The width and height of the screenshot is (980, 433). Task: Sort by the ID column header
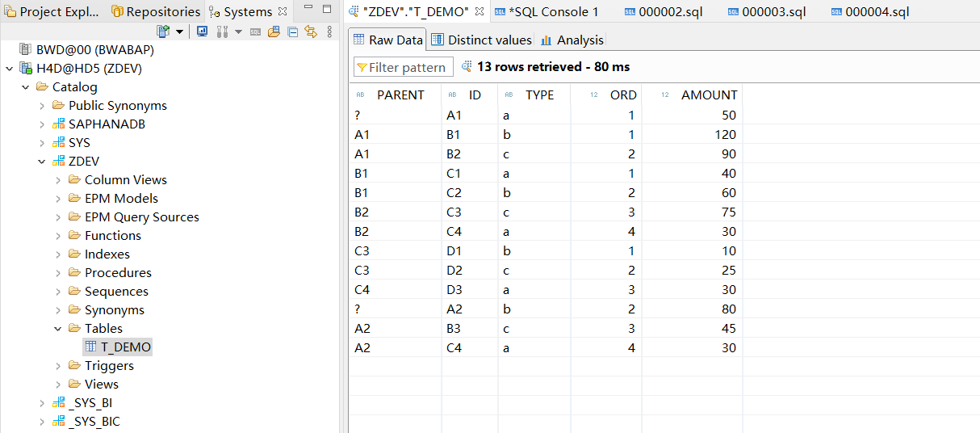click(470, 95)
